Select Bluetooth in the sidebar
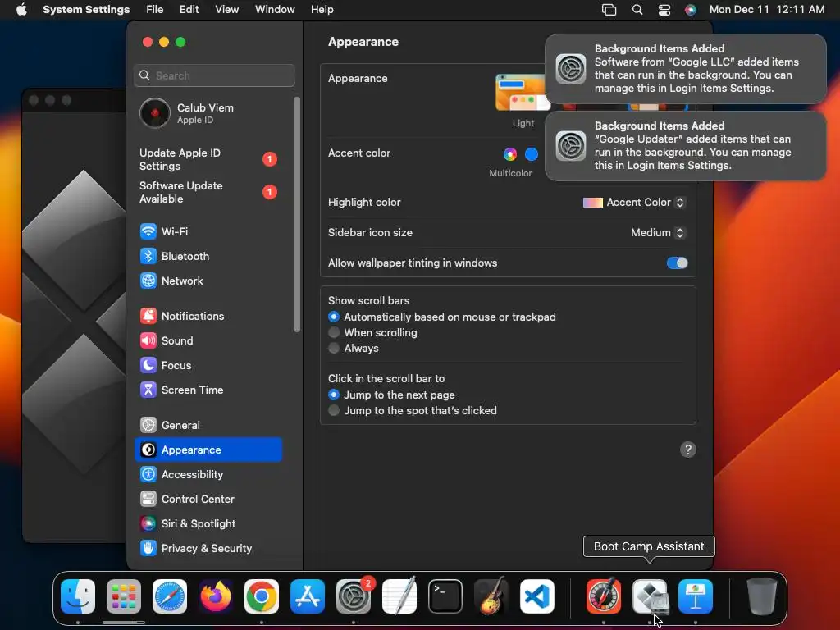This screenshot has width=840, height=630. coord(208,256)
